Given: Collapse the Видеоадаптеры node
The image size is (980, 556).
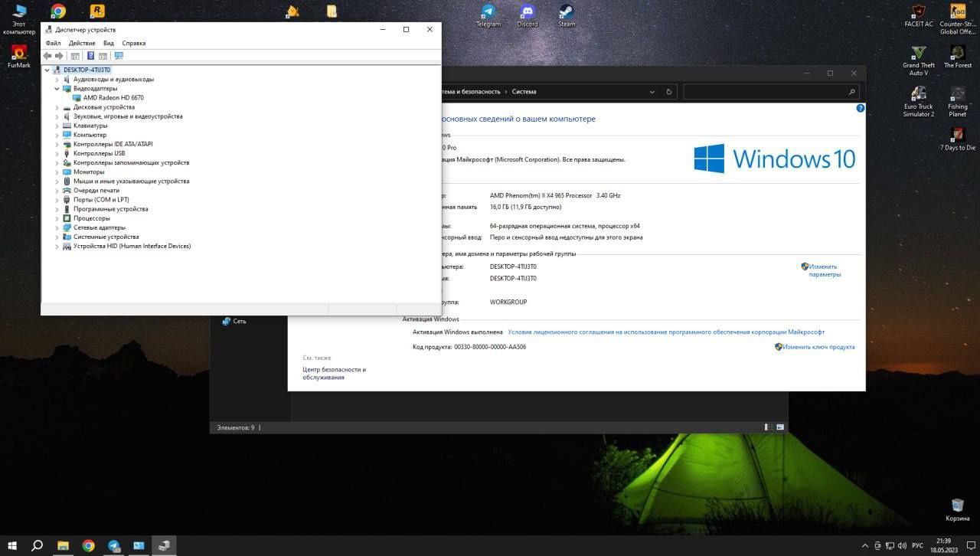Looking at the screenshot, I should click(57, 89).
